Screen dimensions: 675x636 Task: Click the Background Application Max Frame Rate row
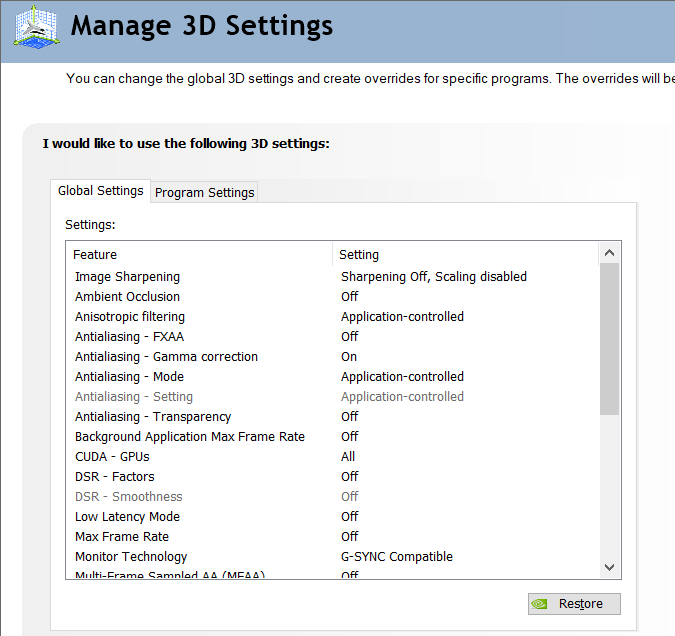[190, 437]
